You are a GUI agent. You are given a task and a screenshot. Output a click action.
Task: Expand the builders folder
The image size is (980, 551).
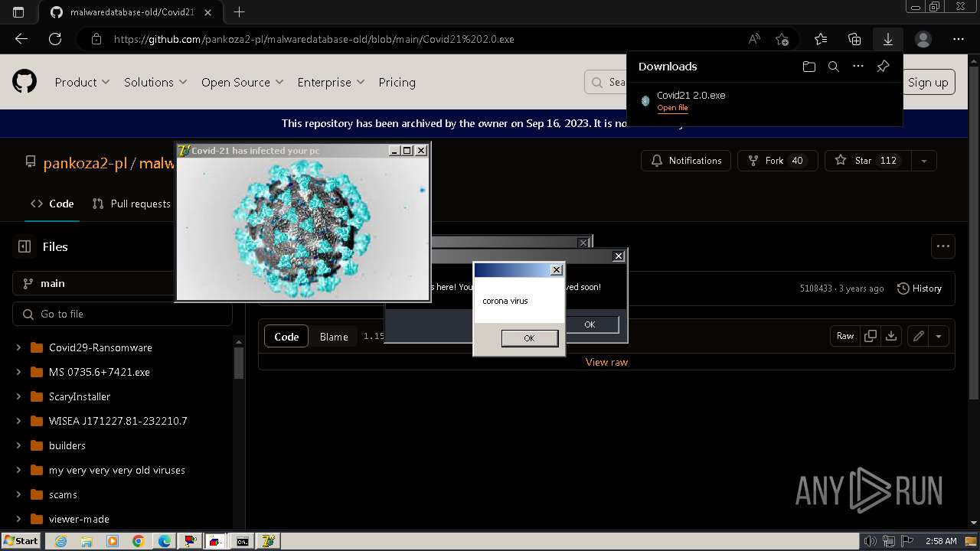point(18,445)
